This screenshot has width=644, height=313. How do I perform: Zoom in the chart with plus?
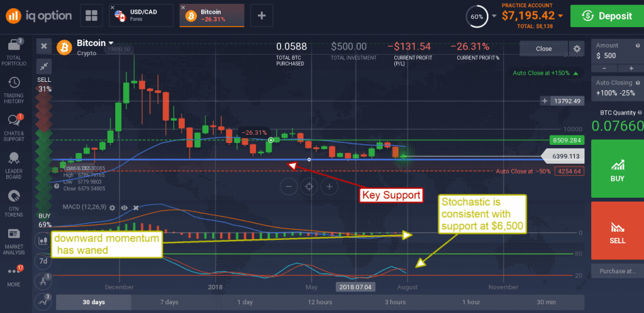pyautogui.click(x=329, y=186)
